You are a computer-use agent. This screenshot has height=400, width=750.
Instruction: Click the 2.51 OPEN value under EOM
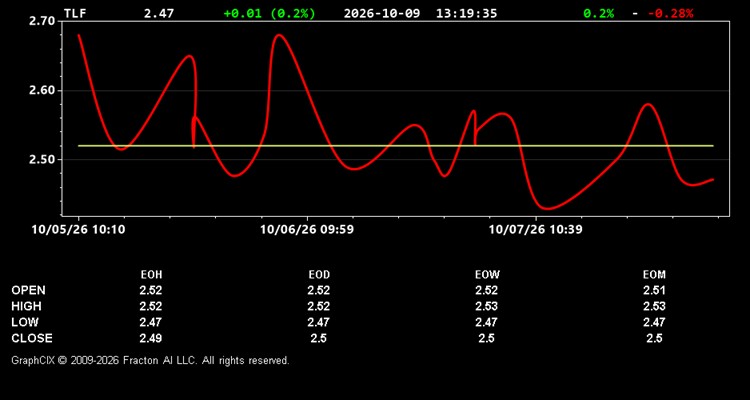point(654,290)
